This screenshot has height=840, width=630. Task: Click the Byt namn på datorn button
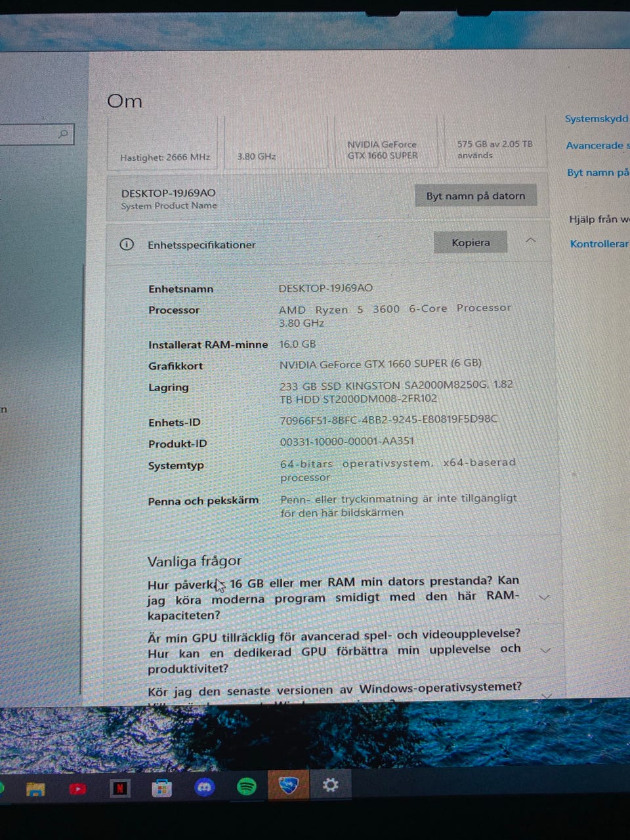pyautogui.click(x=476, y=196)
